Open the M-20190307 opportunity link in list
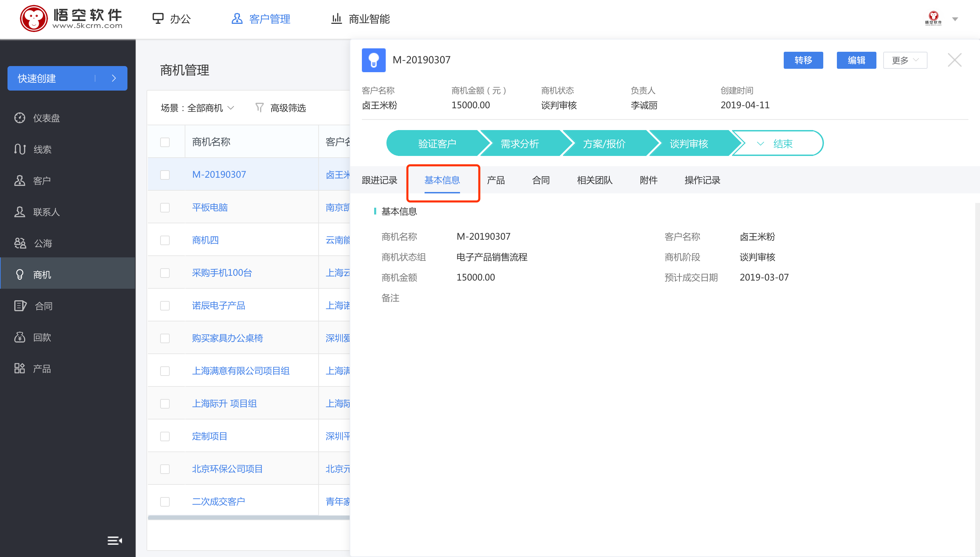980x557 pixels. tap(219, 174)
